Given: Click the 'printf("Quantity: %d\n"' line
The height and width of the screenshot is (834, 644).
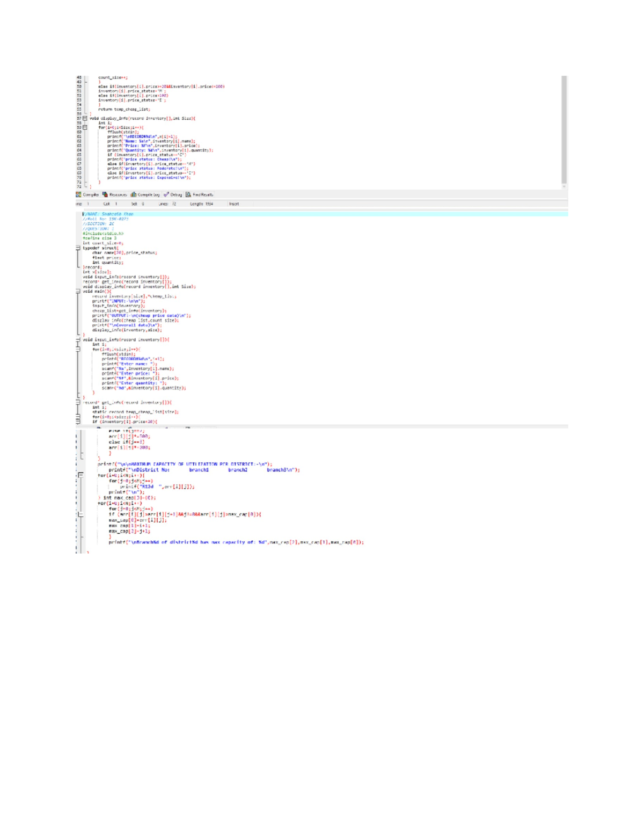Looking at the screenshot, I should pos(160,150).
